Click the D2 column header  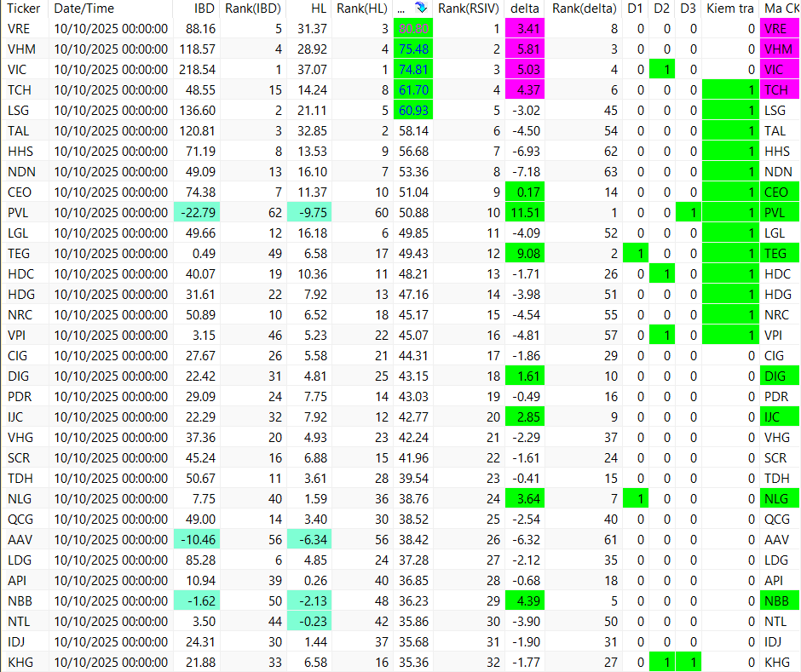coord(662,9)
